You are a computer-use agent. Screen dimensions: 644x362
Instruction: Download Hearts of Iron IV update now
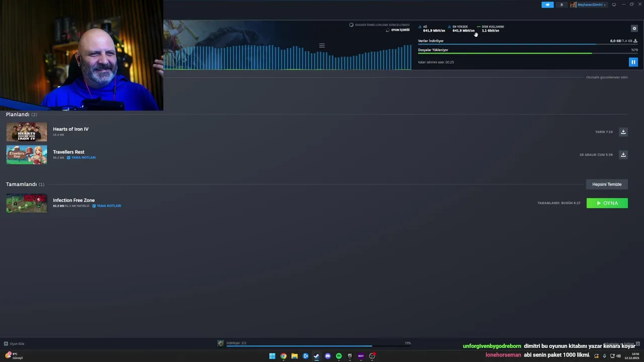point(623,132)
